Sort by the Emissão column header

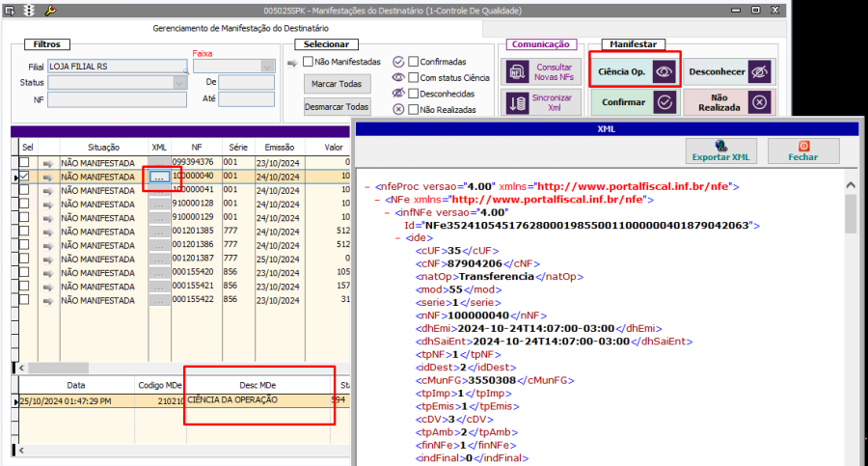(x=280, y=148)
